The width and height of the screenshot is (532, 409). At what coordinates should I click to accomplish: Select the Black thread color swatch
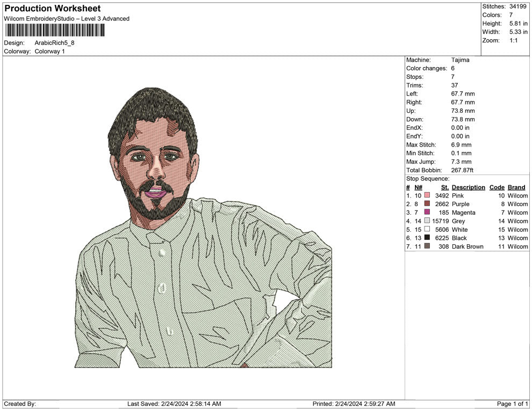click(x=427, y=238)
